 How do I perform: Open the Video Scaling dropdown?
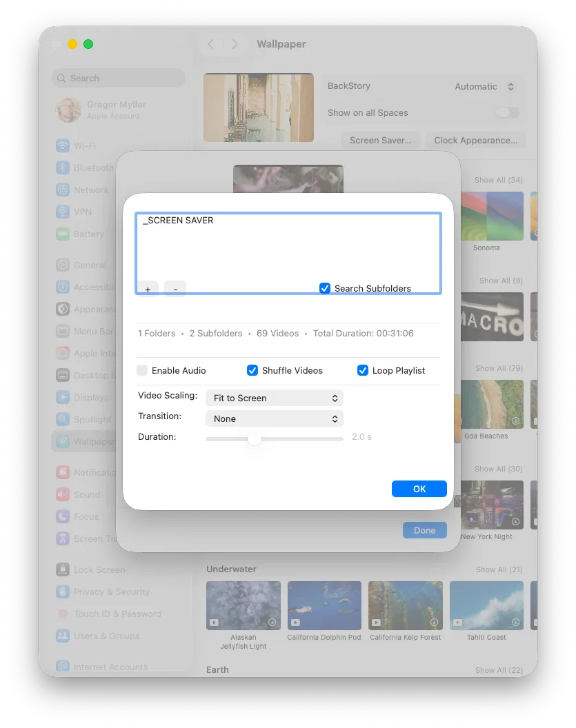(275, 398)
